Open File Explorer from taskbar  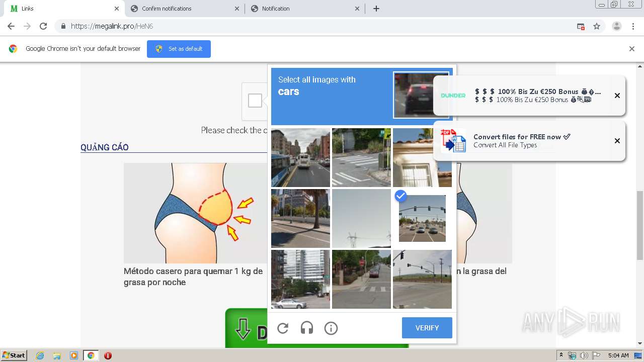(57, 355)
